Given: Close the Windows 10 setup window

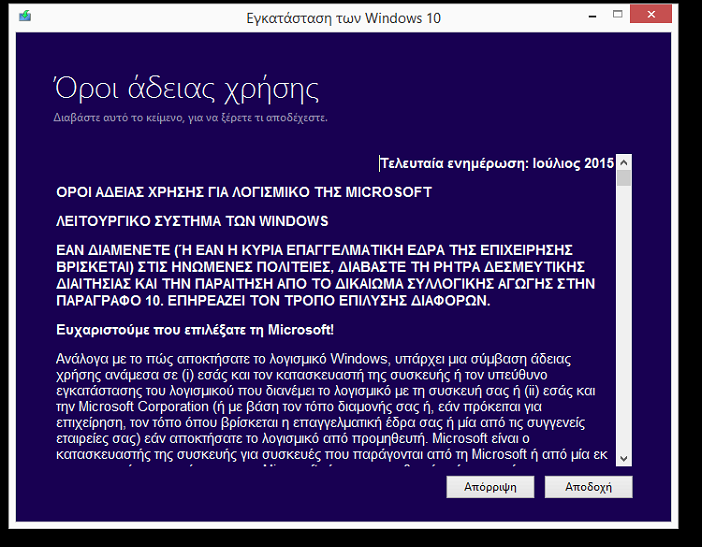Looking at the screenshot, I should tap(651, 14).
